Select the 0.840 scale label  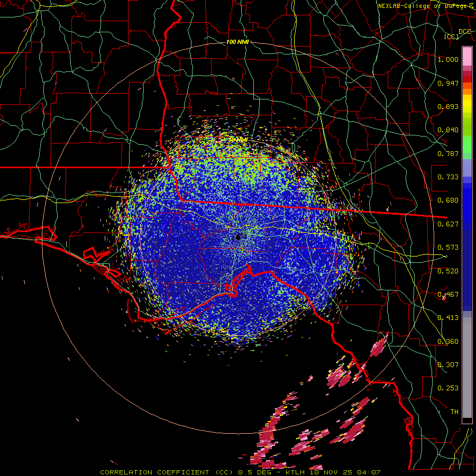[x=448, y=130]
